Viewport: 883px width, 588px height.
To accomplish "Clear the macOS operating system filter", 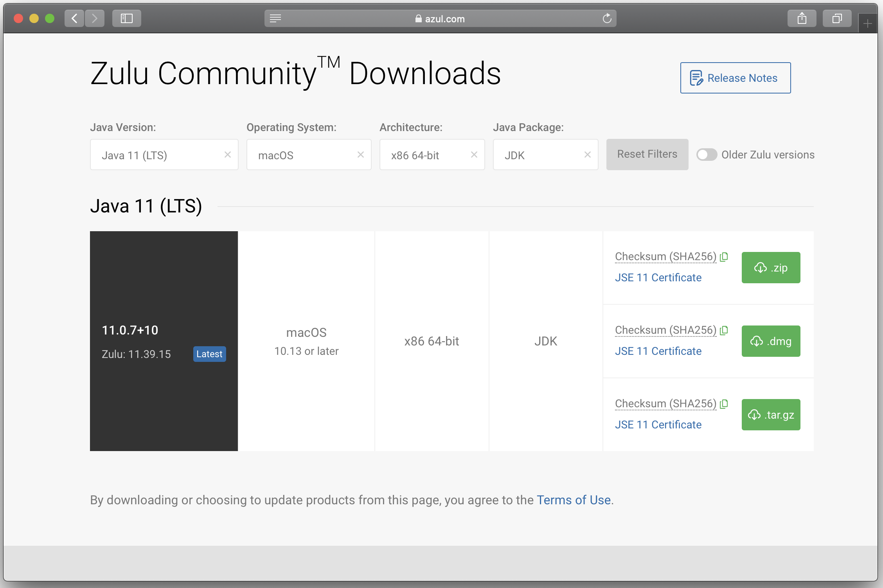I will click(x=360, y=155).
